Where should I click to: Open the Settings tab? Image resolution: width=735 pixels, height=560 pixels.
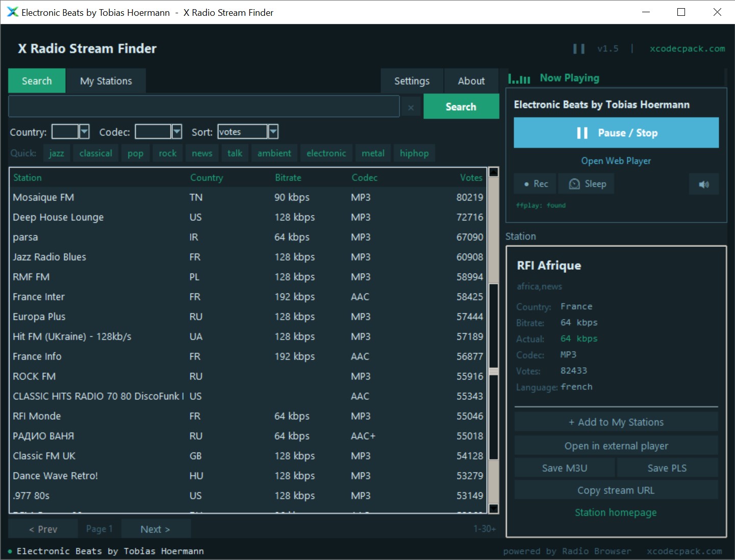point(412,81)
